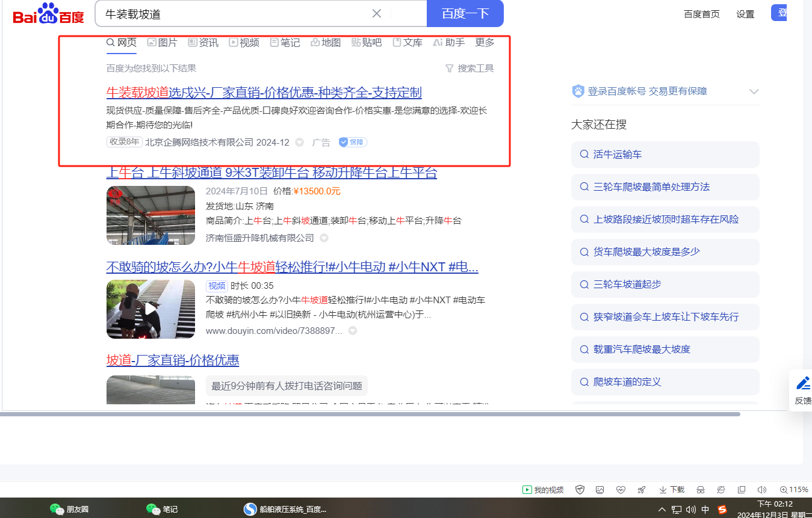The height and width of the screenshot is (518, 812).
Task: Click the 我的视频 icon in status bar
Action: (x=543, y=490)
